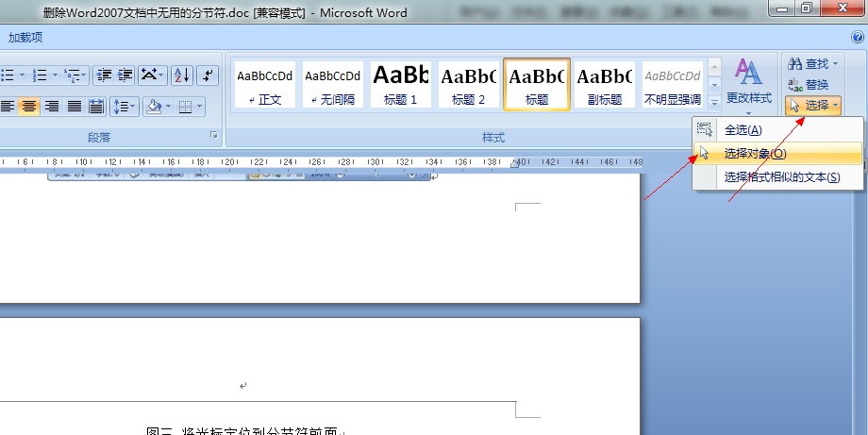Minimize the Word window
This screenshot has width=868, height=435.
[781, 8]
